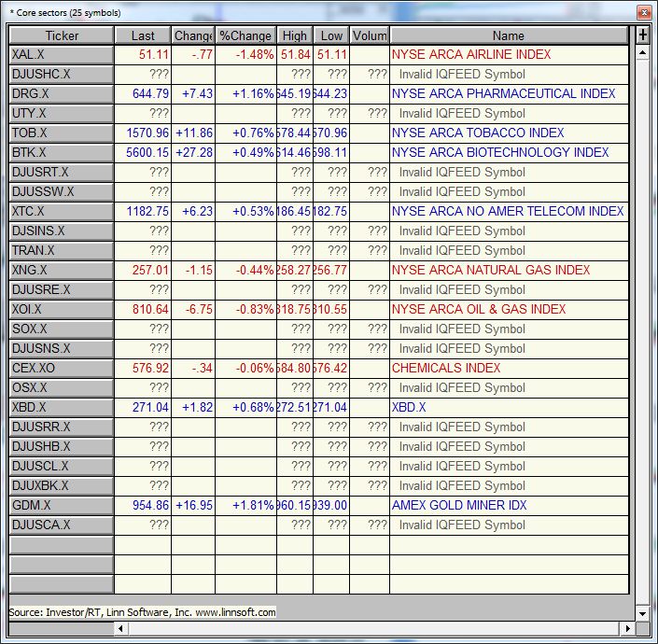Click the horizontal scrollbar track
Screen dimensions: 658x644
point(375,628)
